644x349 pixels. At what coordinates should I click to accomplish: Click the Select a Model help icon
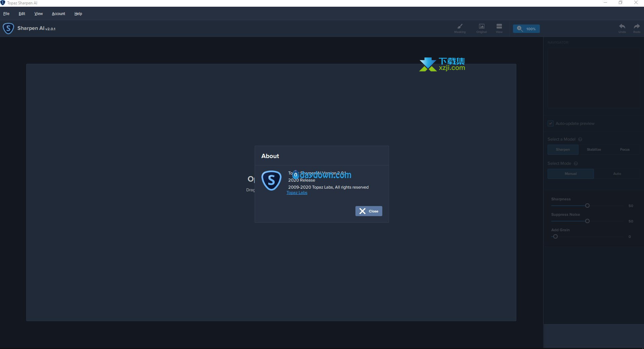tap(580, 139)
